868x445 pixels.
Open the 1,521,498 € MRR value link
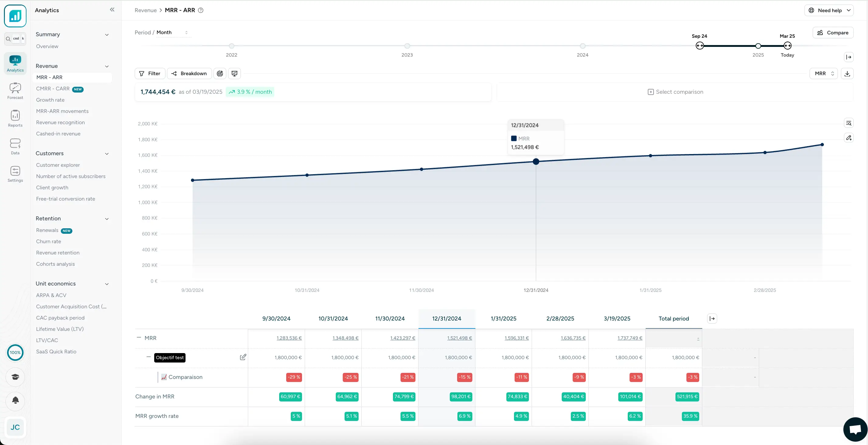pos(459,338)
